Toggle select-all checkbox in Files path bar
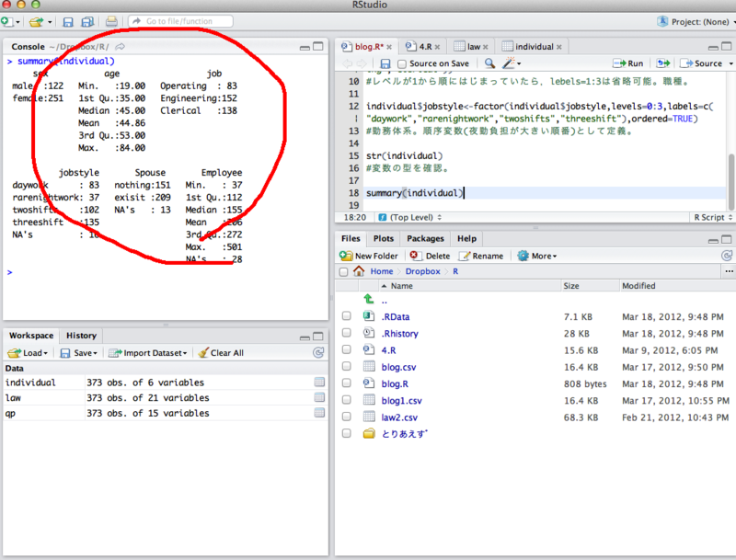This screenshot has width=736, height=560. point(343,271)
